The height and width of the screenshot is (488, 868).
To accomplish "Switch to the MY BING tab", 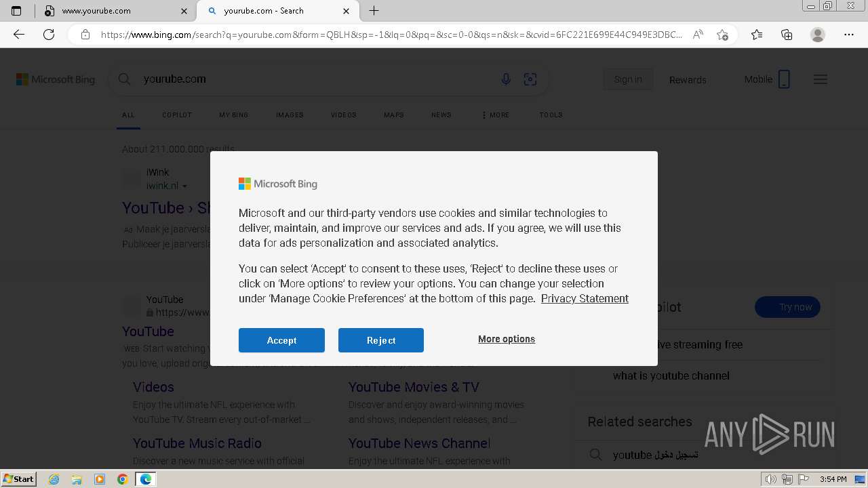I will pos(234,115).
